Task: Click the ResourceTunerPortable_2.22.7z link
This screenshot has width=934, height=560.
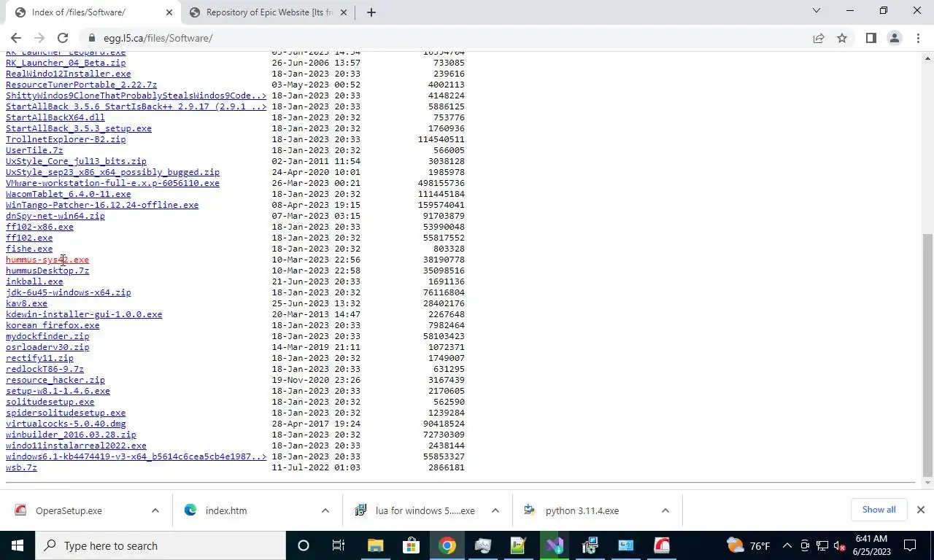Action: [x=81, y=85]
